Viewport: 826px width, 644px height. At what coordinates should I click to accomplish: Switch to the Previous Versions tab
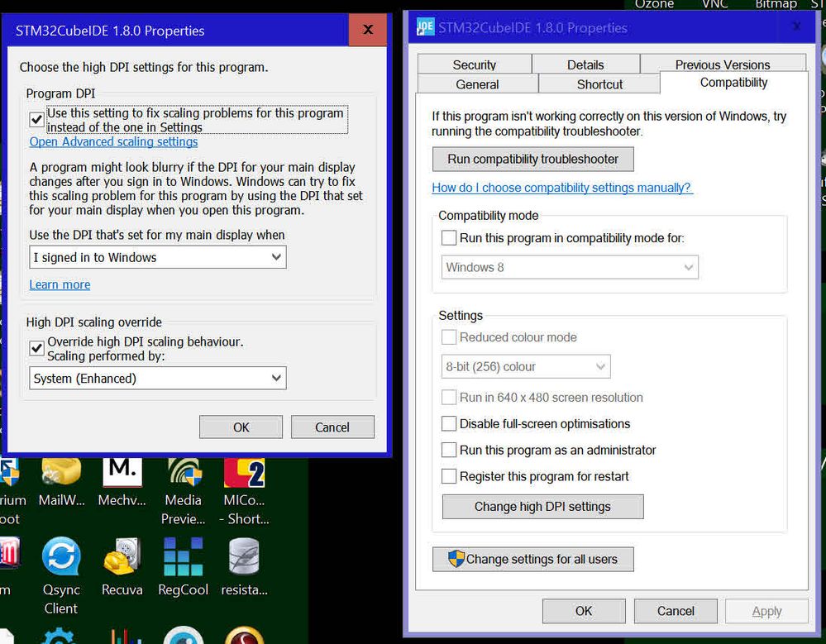723,64
